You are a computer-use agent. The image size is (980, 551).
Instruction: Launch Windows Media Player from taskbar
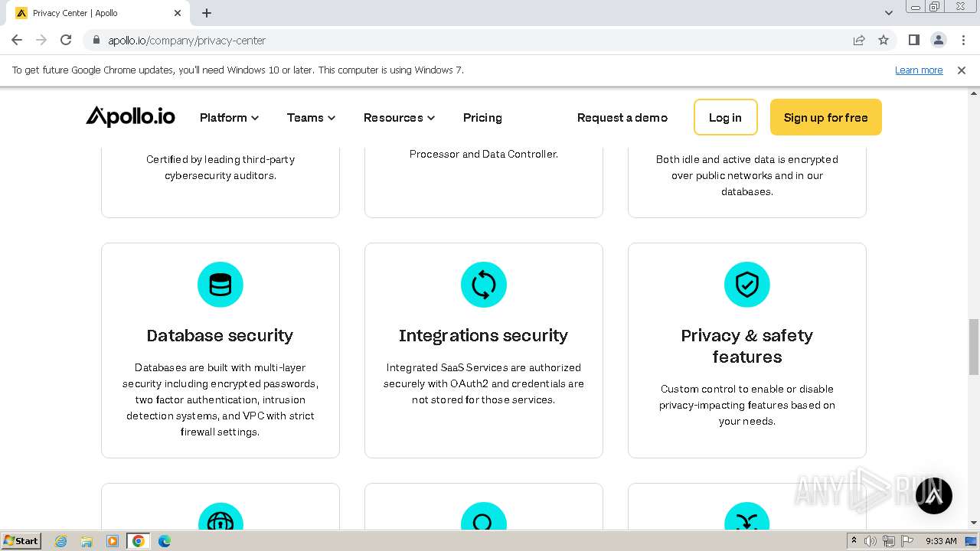[113, 541]
